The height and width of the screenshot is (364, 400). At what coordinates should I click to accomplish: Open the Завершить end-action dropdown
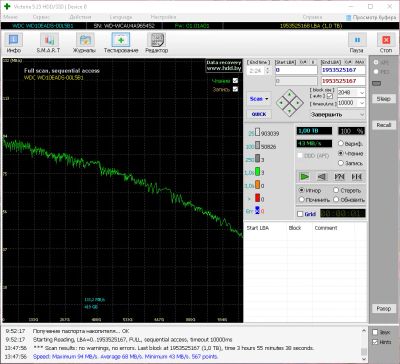337,115
